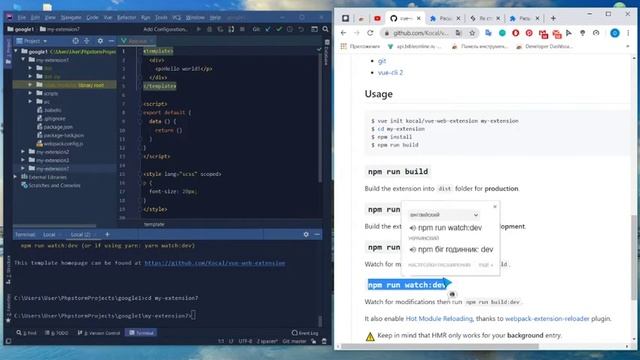Click the Google Translate extension icon in Chrome
Screen dimensions: 640x360
(488, 33)
